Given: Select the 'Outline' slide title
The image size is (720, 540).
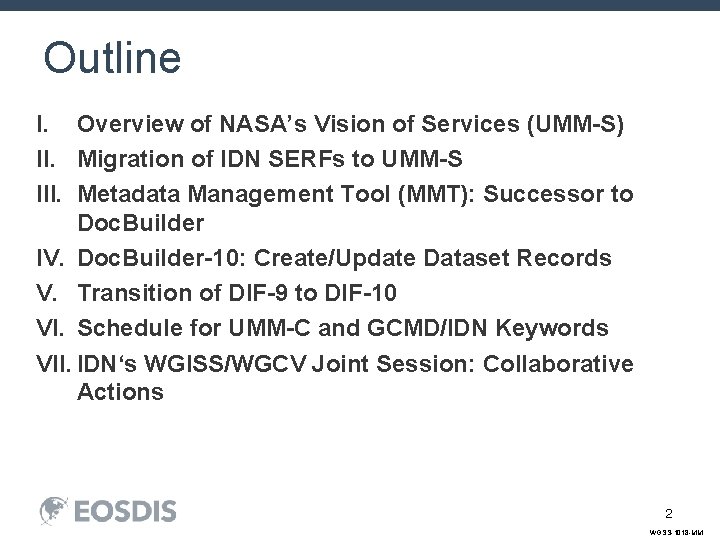Looking at the screenshot, I should coord(112,57).
